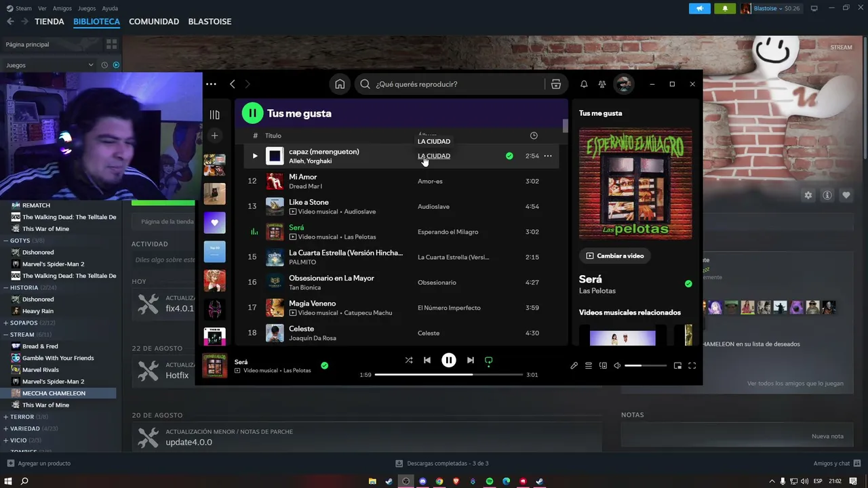
Task: Open the Amigos menu in Steam
Action: coord(62,8)
